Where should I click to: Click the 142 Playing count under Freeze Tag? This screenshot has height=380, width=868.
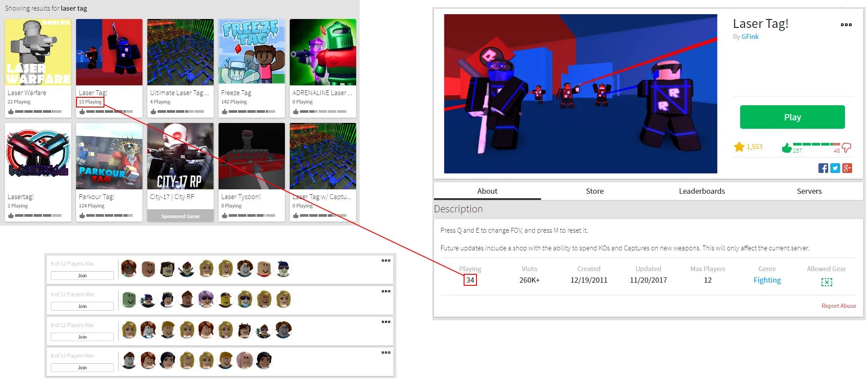(234, 102)
